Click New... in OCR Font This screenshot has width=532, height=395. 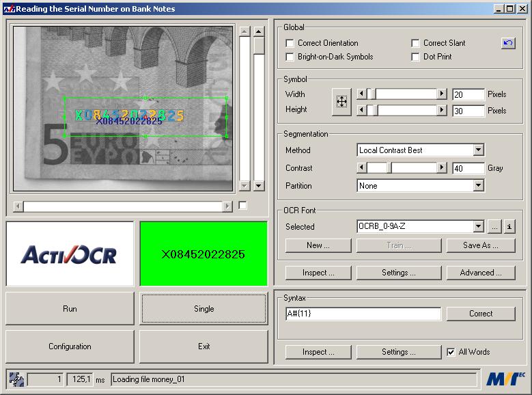click(x=318, y=245)
